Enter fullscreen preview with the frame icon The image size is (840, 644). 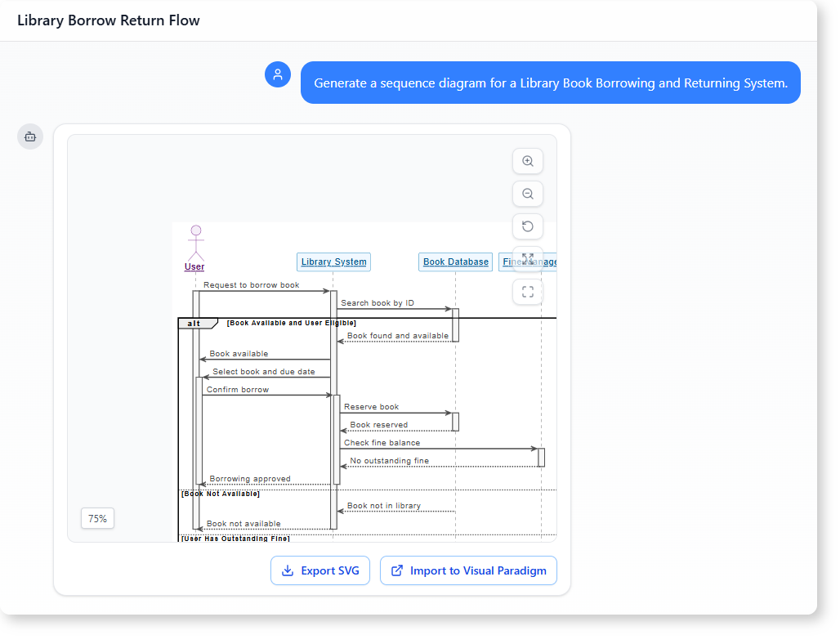pyautogui.click(x=527, y=292)
